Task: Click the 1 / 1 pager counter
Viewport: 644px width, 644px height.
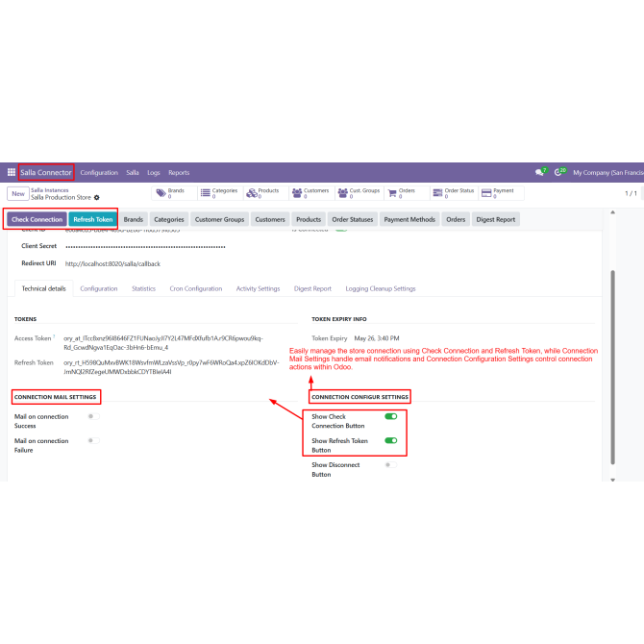Action: point(631,193)
